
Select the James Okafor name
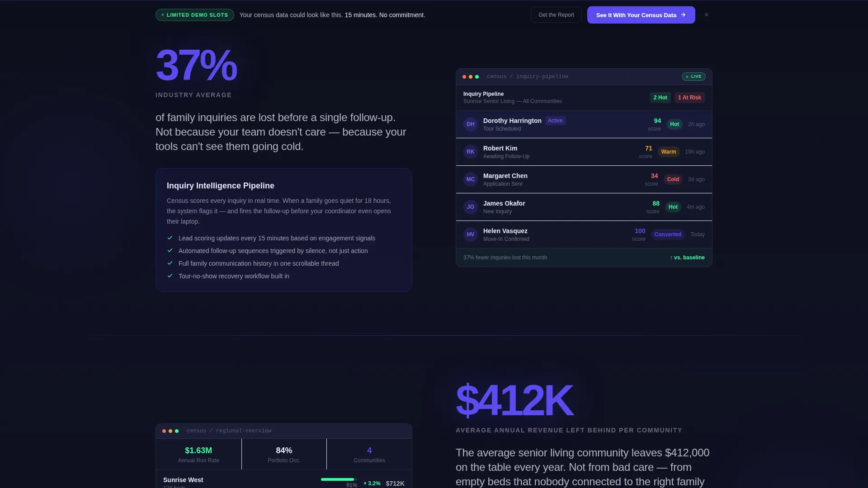coord(504,203)
